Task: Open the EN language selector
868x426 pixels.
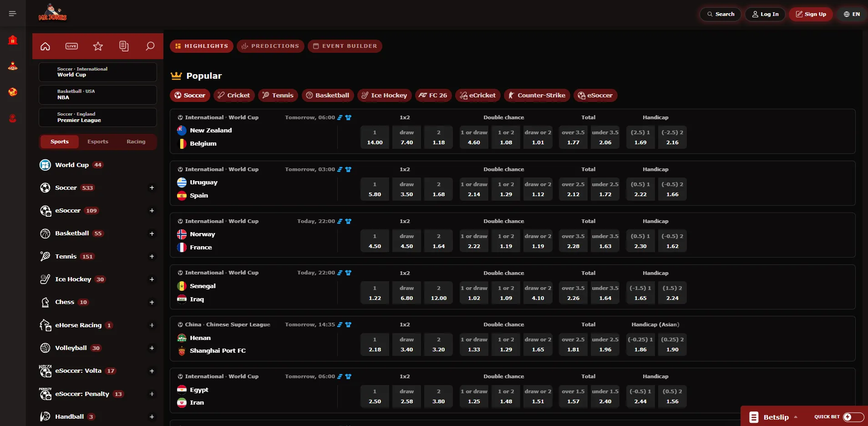Action: pyautogui.click(x=852, y=14)
